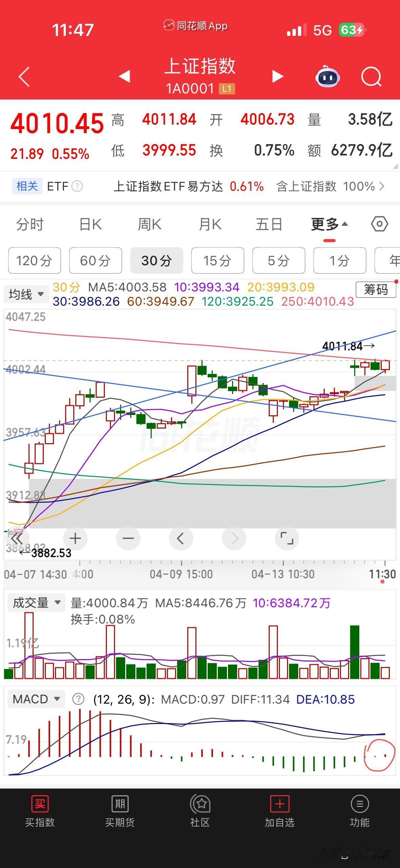Tap the 04-13 10:30 time axis marker
This screenshot has height=868, width=400.
click(x=283, y=574)
